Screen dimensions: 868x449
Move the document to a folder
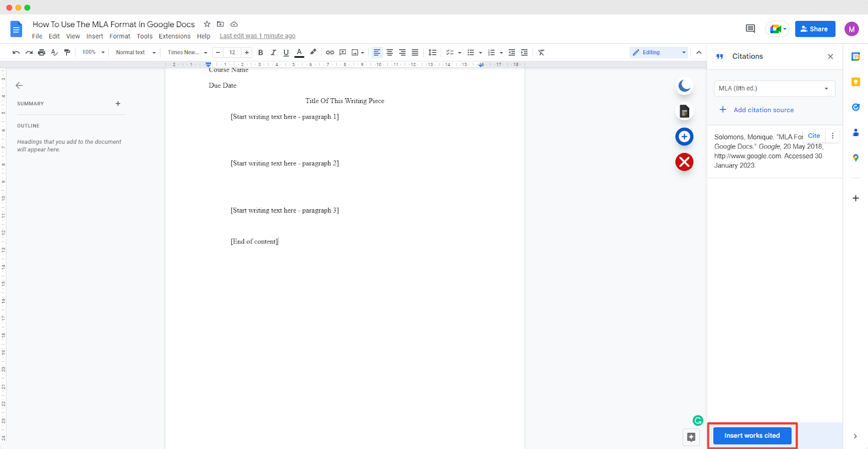point(220,24)
